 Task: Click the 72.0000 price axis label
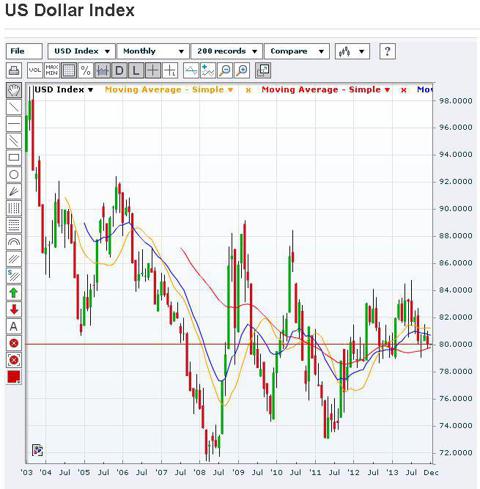tap(456, 453)
